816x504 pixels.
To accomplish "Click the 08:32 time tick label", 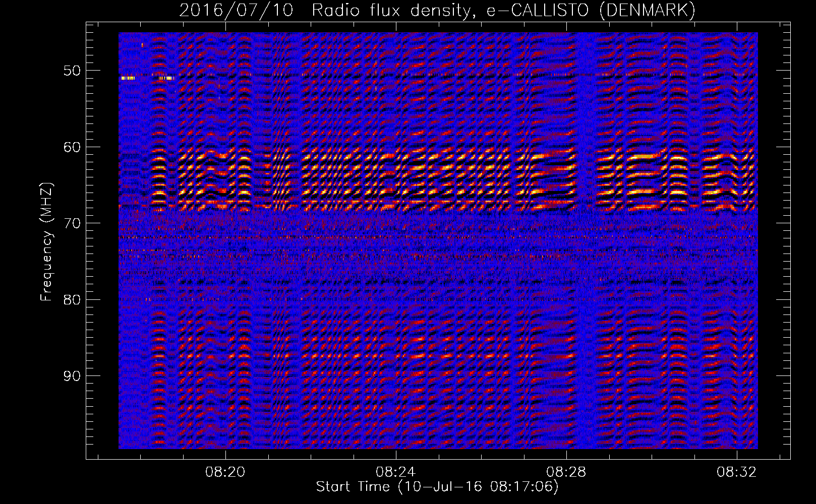I will 737,472.
